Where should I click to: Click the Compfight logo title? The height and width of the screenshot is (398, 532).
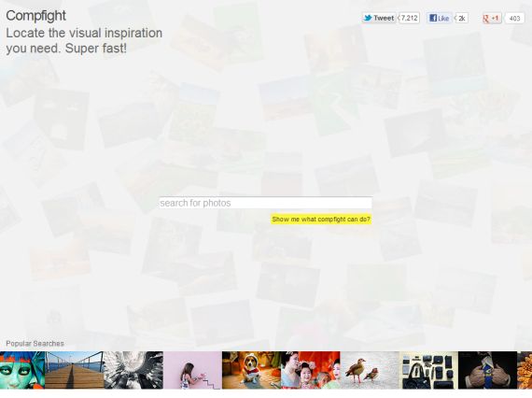tap(35, 16)
